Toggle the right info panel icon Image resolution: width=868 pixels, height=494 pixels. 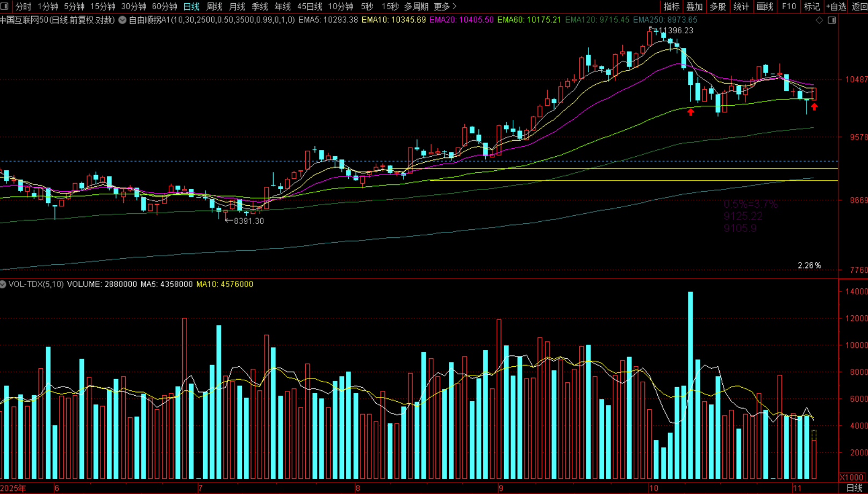(x=831, y=20)
